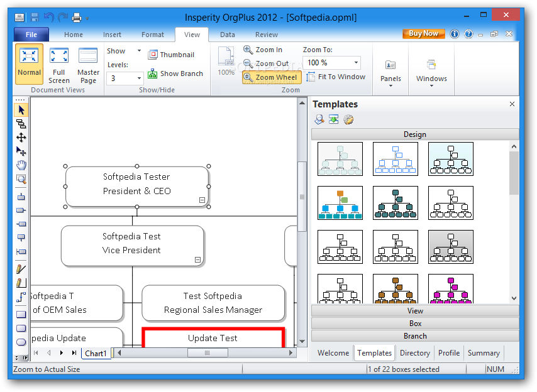Expand the Panels menu
The height and width of the screenshot is (392, 537).
tap(390, 72)
